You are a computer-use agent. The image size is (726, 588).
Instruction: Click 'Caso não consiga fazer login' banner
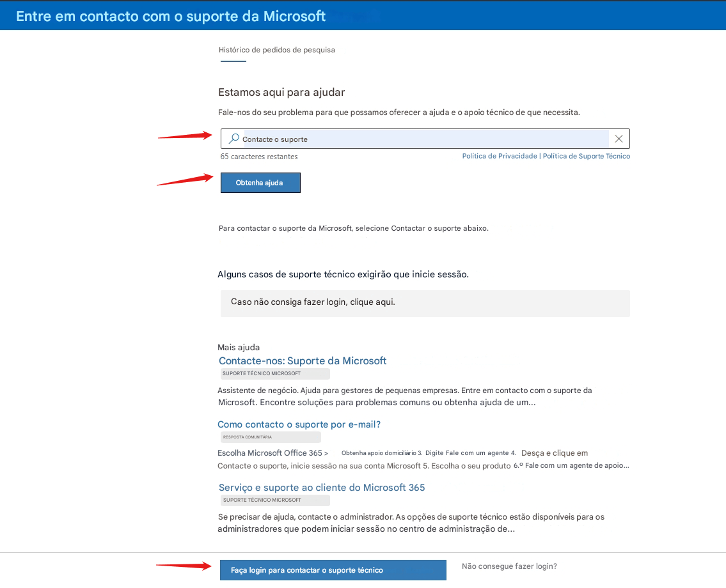(x=425, y=303)
